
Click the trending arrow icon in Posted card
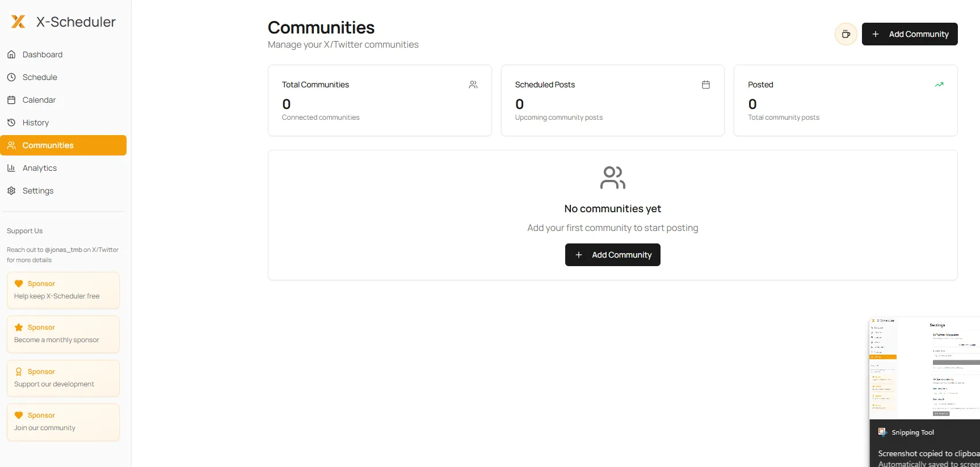(x=939, y=85)
